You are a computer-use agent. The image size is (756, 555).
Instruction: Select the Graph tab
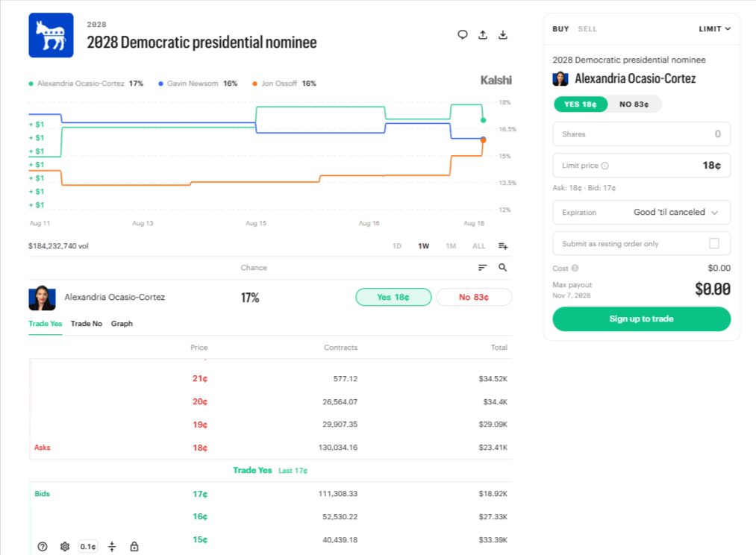click(x=122, y=324)
